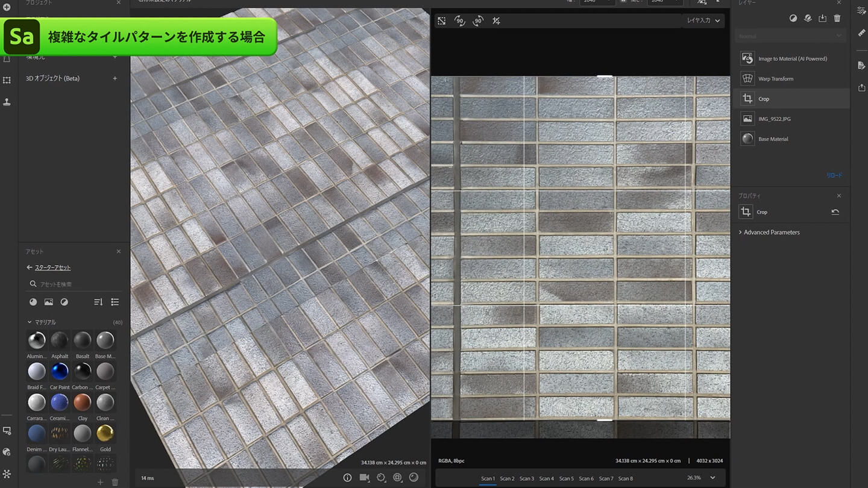
Task: Click the crop reset icon in toolbar
Action: (x=496, y=20)
